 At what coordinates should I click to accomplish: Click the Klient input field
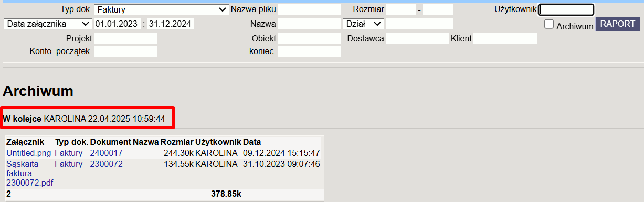point(505,38)
